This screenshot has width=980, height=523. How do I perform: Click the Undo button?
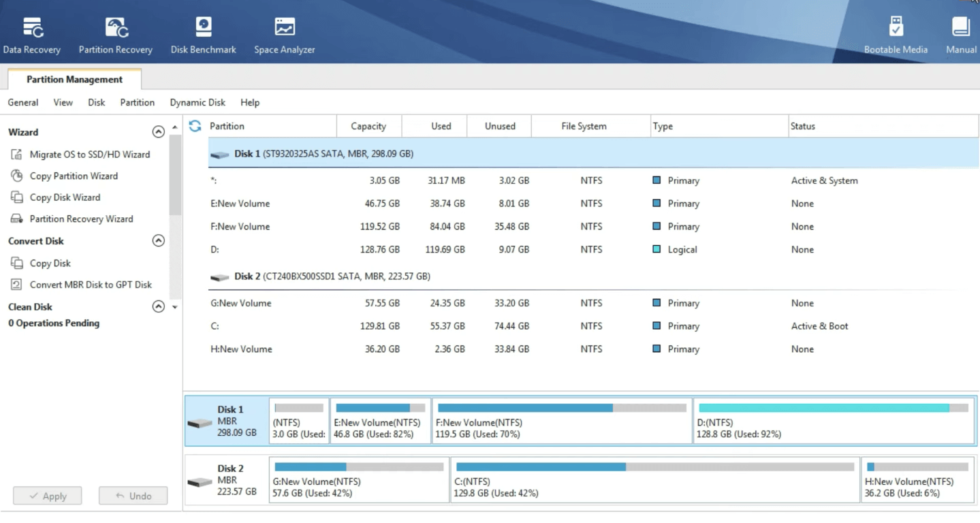(133, 496)
